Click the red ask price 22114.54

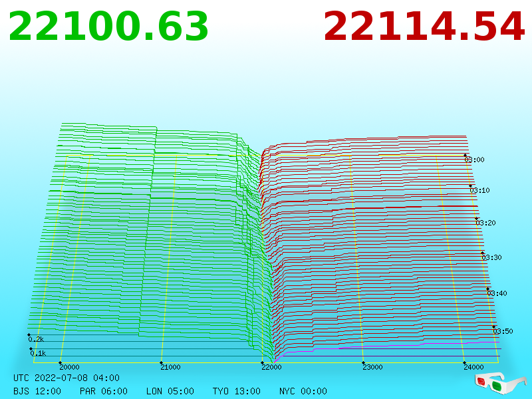[424, 27]
